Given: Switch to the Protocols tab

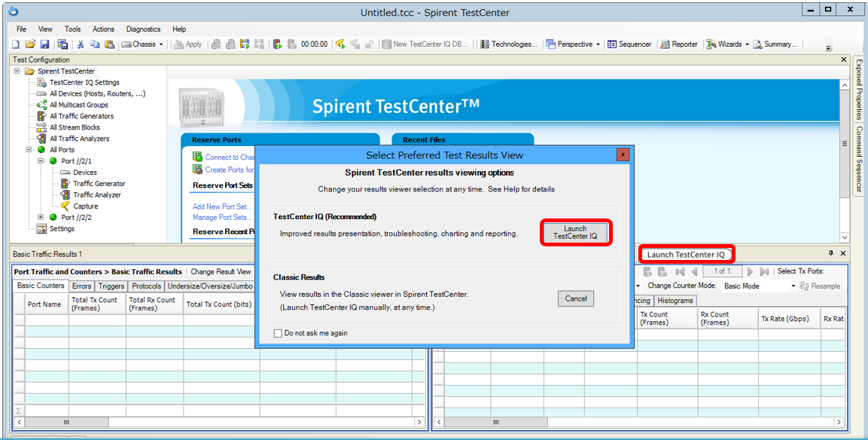Looking at the screenshot, I should (x=147, y=286).
